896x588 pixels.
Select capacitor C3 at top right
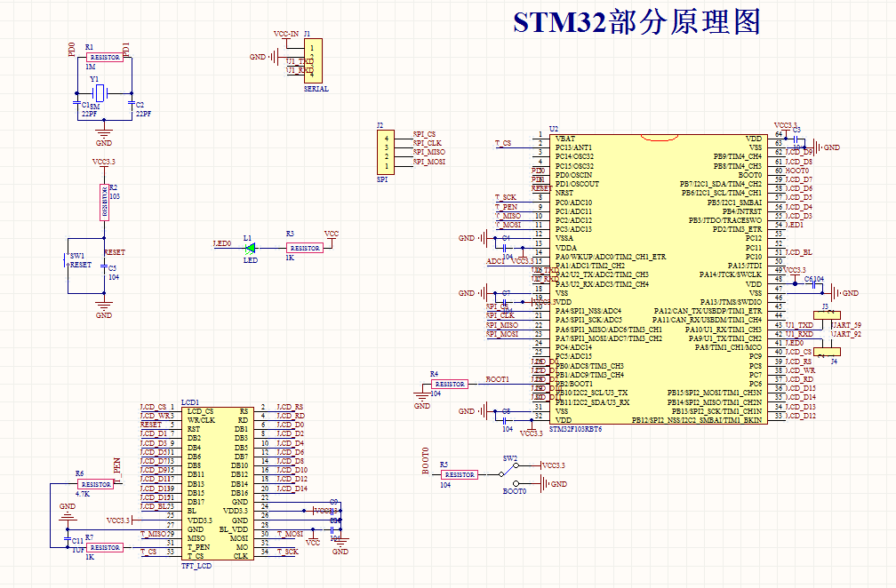(x=795, y=139)
